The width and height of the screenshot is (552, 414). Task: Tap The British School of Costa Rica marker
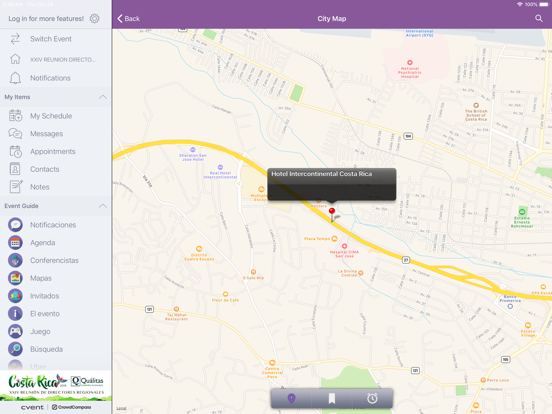click(476, 105)
